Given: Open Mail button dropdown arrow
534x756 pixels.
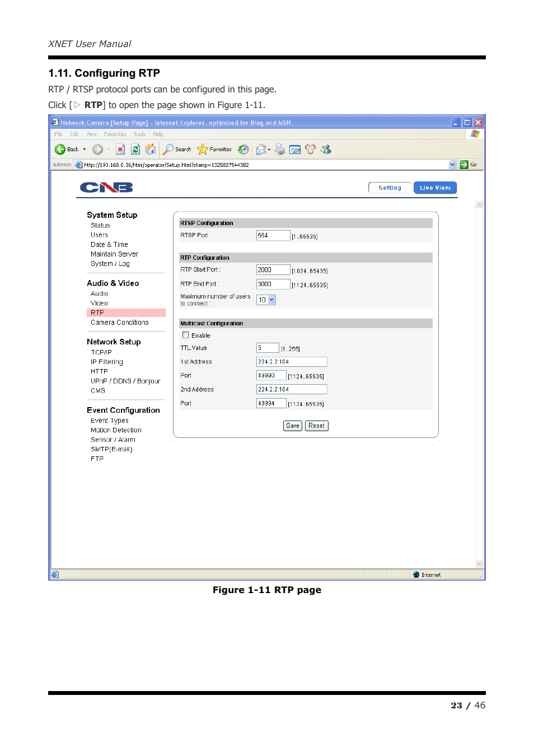Looking at the screenshot, I should (x=269, y=150).
